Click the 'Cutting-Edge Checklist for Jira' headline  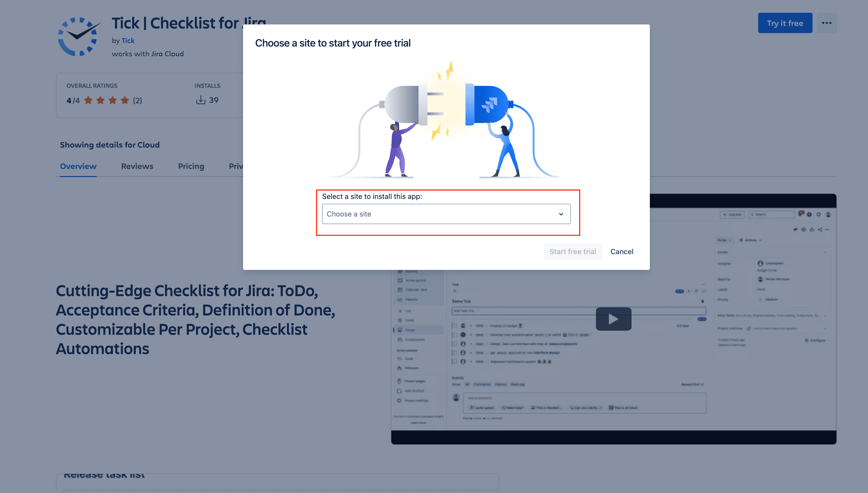[x=195, y=319]
